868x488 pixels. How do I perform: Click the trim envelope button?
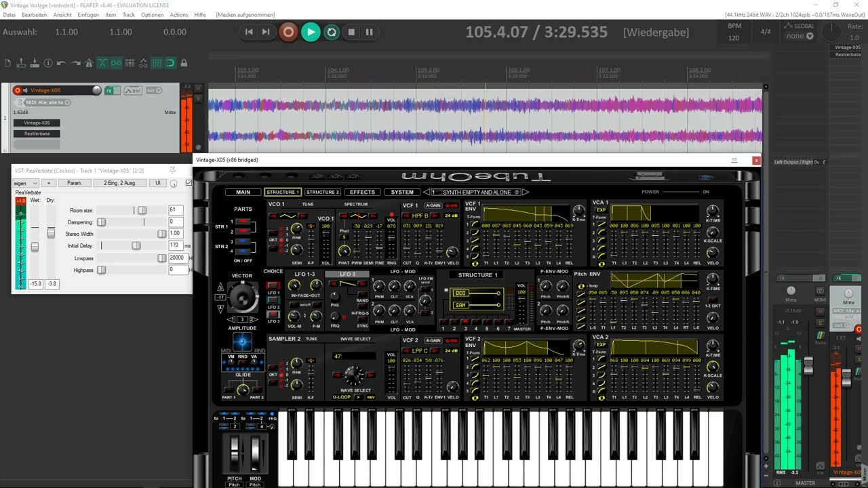[132, 91]
